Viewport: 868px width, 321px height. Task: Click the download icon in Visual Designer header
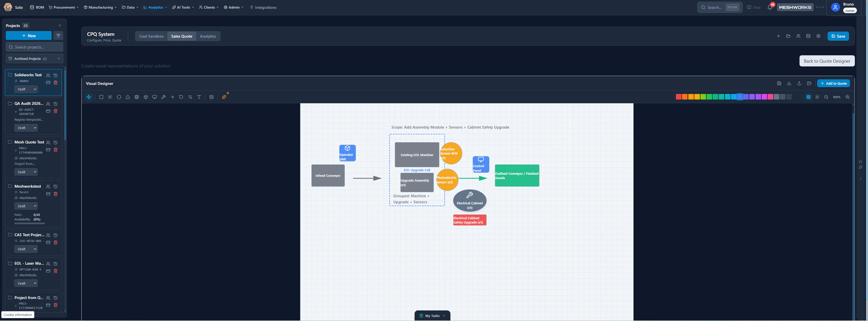pos(789,84)
